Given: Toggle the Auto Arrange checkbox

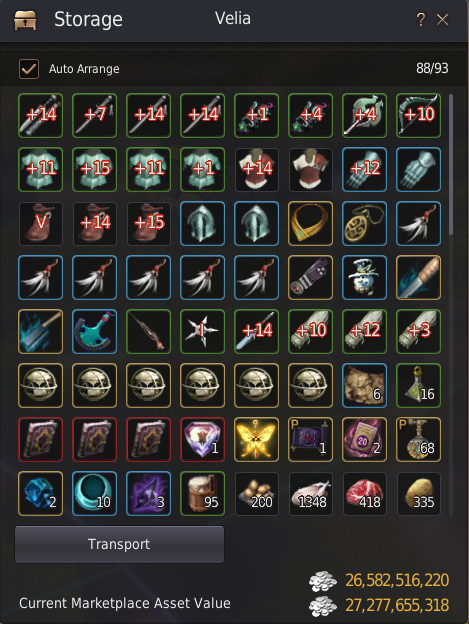Looking at the screenshot, I should 29,69.
